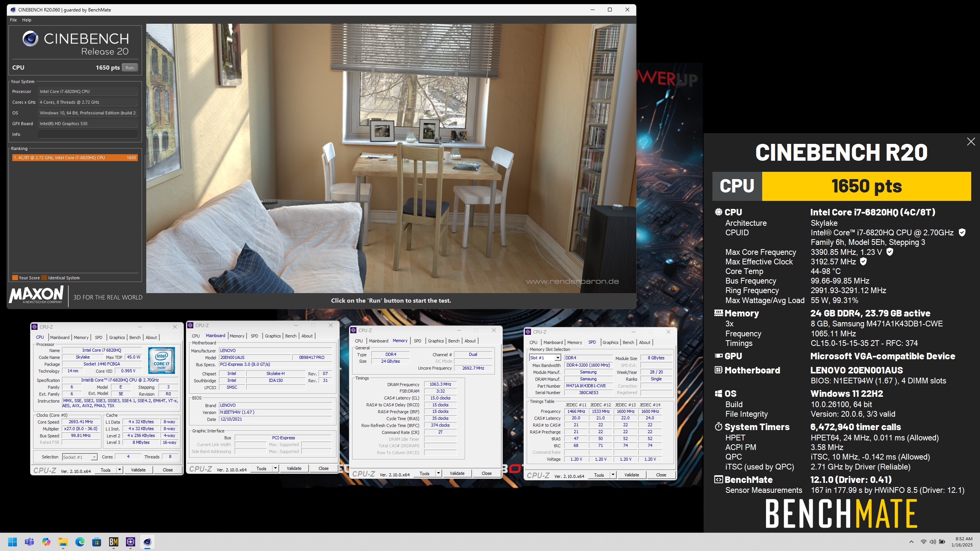The width and height of the screenshot is (980, 551).
Task: Click the verified shield next to CPUID
Action: (x=962, y=233)
